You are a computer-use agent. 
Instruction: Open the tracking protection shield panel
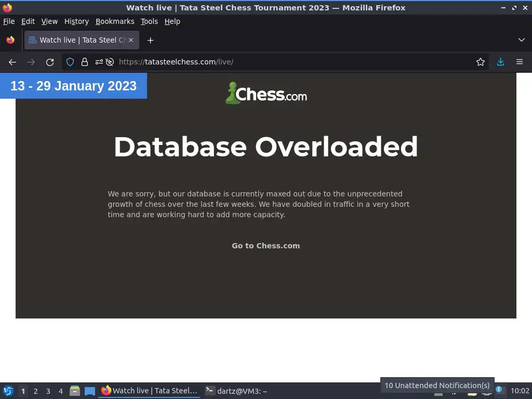click(70, 62)
